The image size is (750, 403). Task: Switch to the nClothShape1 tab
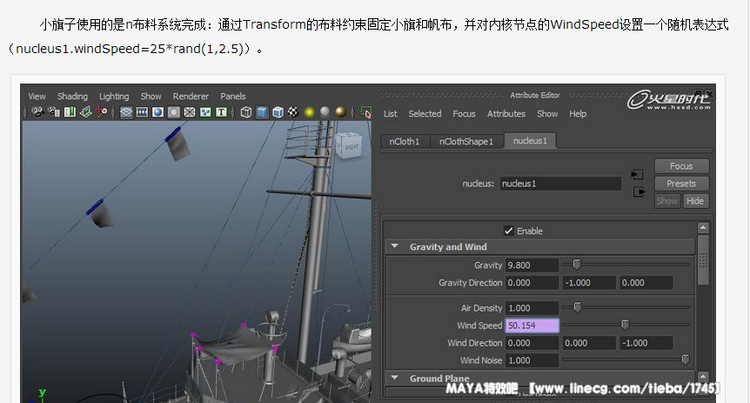pos(465,142)
